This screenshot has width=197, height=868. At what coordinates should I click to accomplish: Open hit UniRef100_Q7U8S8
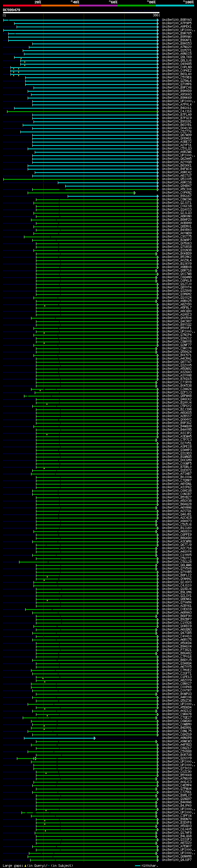tap(176, 247)
